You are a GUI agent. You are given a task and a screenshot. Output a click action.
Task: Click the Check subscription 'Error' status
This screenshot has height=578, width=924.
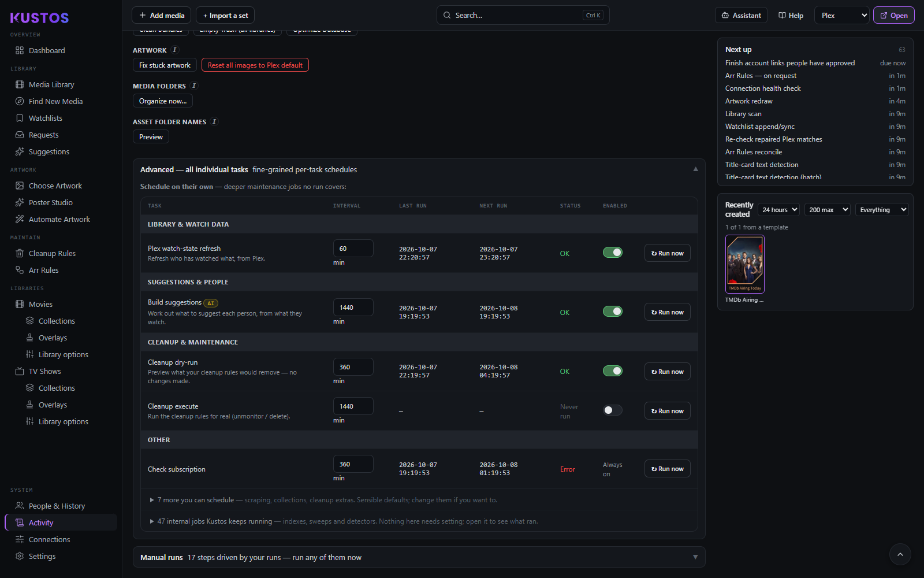pyautogui.click(x=567, y=469)
